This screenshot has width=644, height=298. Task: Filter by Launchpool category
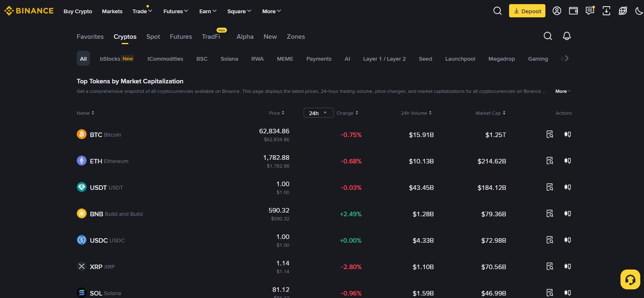coord(460,59)
